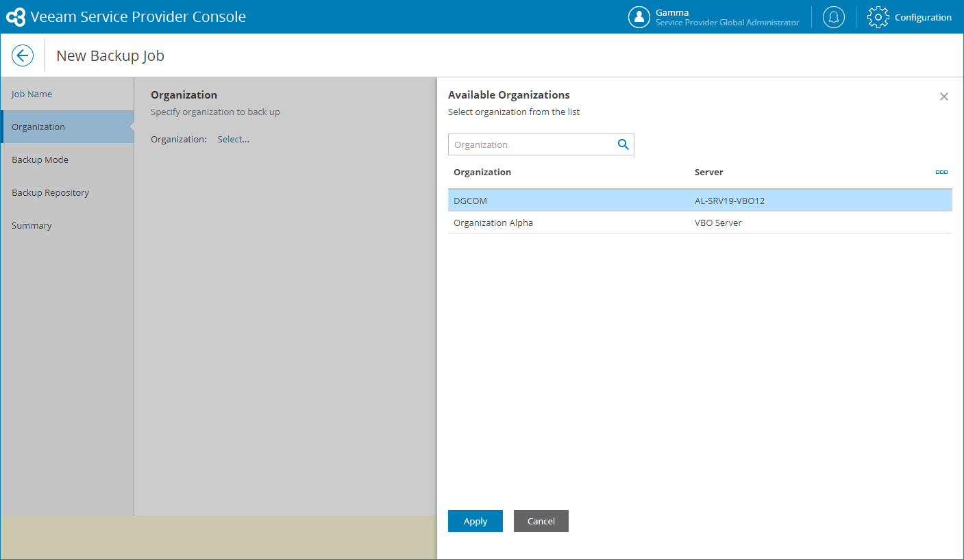Click the VBO Server cell
This screenshot has width=964, height=560.
(718, 222)
